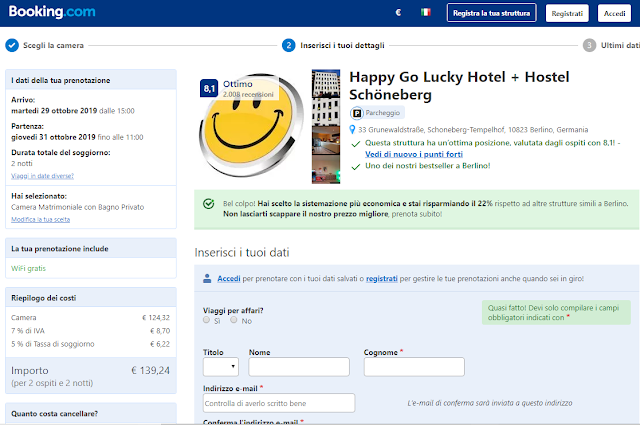Click the Importo € 139,24 total

91,370
